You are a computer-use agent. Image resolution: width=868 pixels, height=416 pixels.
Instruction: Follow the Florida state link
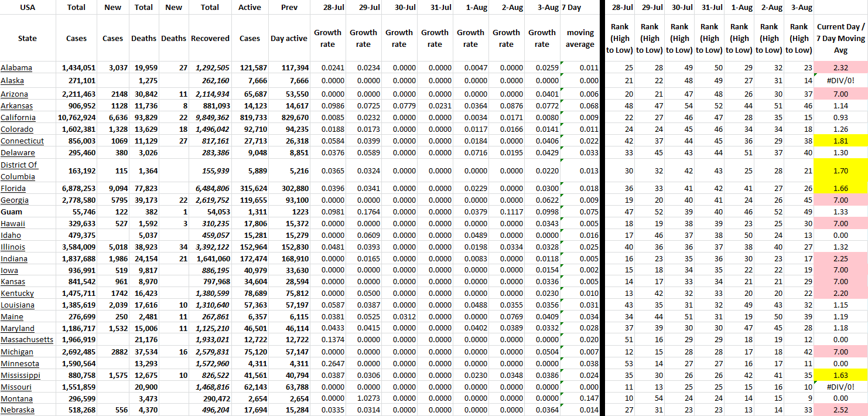pyautogui.click(x=14, y=188)
